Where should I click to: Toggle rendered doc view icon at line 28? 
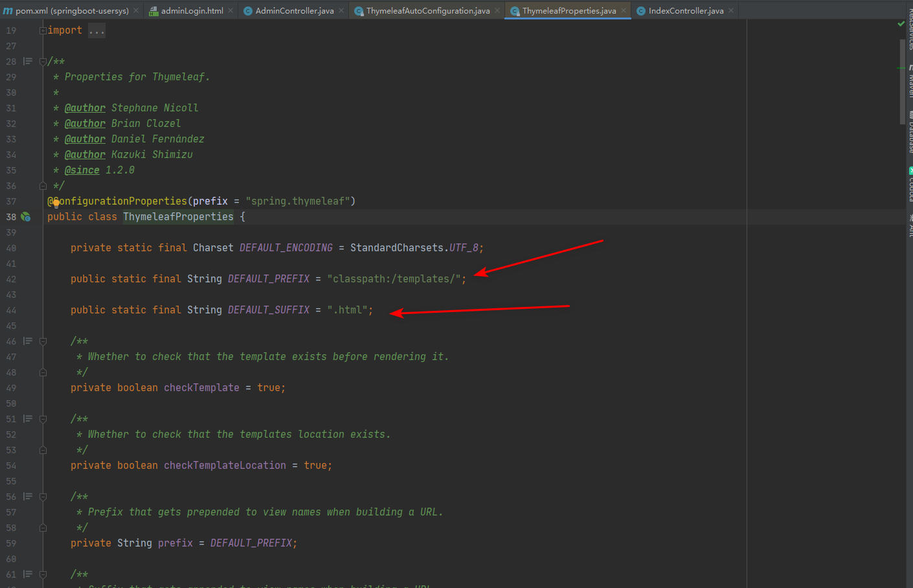tap(28, 61)
